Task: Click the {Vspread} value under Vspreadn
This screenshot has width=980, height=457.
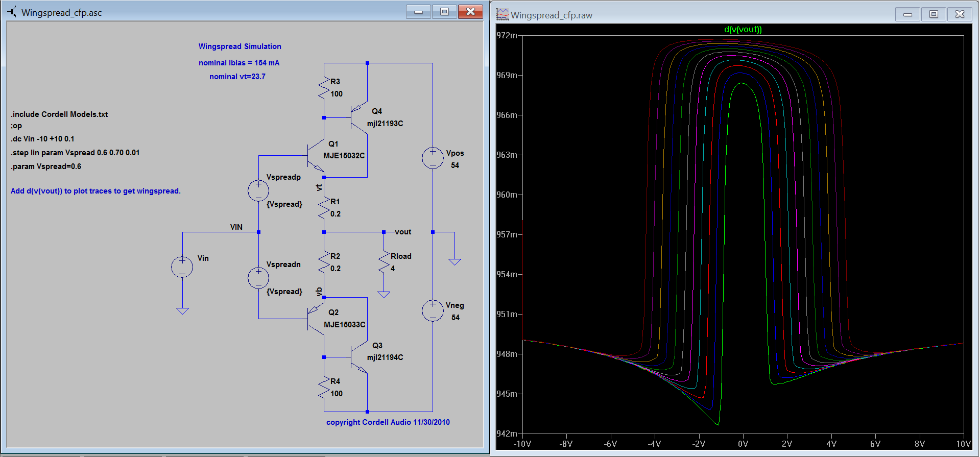Action: tap(284, 292)
